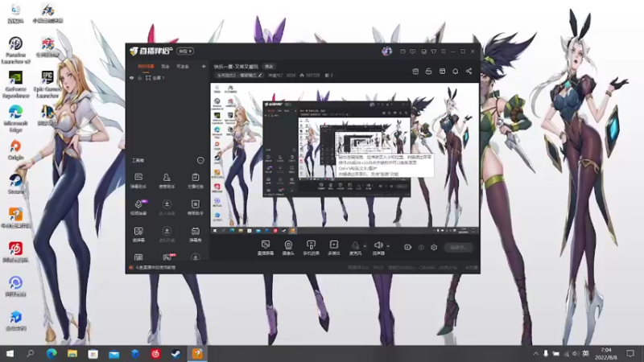Open the leftmost tool in bottom row

(138, 257)
